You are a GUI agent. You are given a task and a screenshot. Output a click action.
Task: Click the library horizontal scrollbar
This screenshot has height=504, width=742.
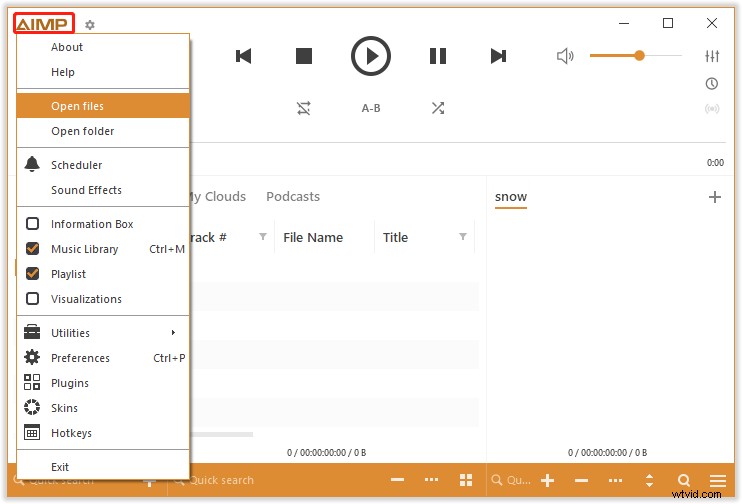pos(221,434)
